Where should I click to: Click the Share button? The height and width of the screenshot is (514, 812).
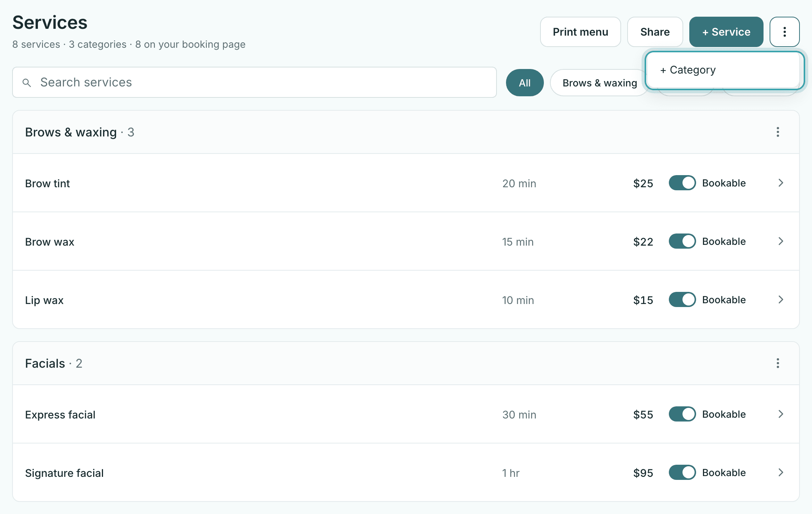655,32
